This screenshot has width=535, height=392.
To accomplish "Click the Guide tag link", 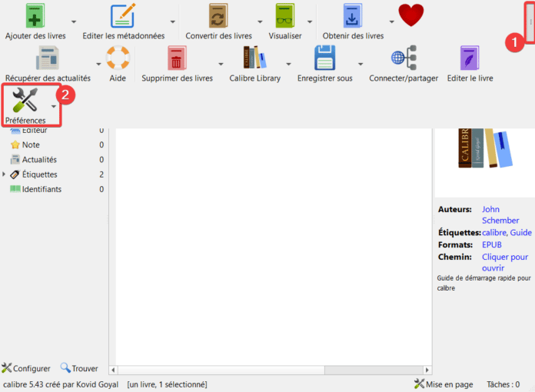I will (521, 233).
